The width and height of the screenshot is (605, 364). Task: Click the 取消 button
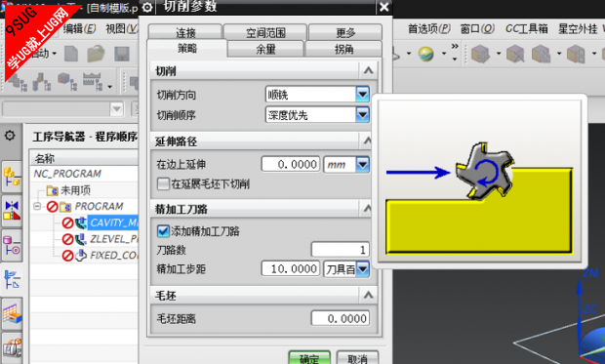point(357,358)
